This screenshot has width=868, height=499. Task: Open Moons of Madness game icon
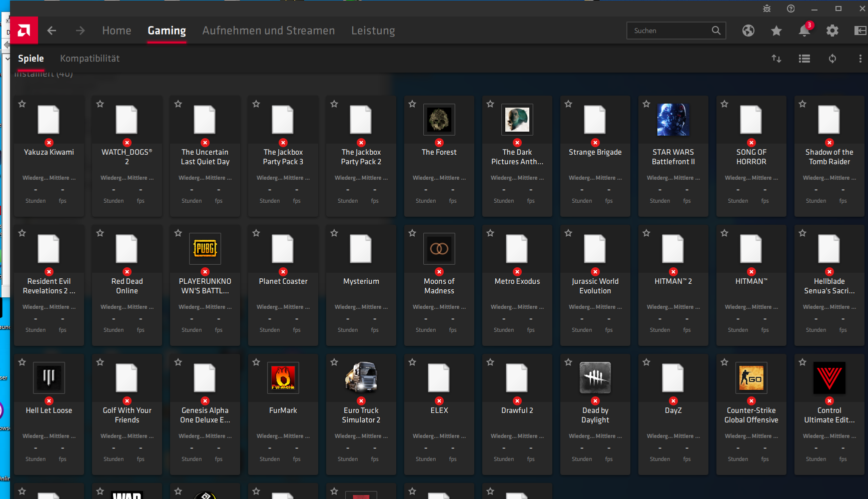439,249
